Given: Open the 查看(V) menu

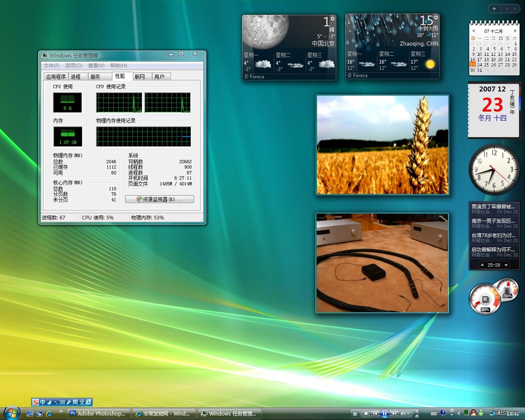Looking at the screenshot, I should pos(96,66).
